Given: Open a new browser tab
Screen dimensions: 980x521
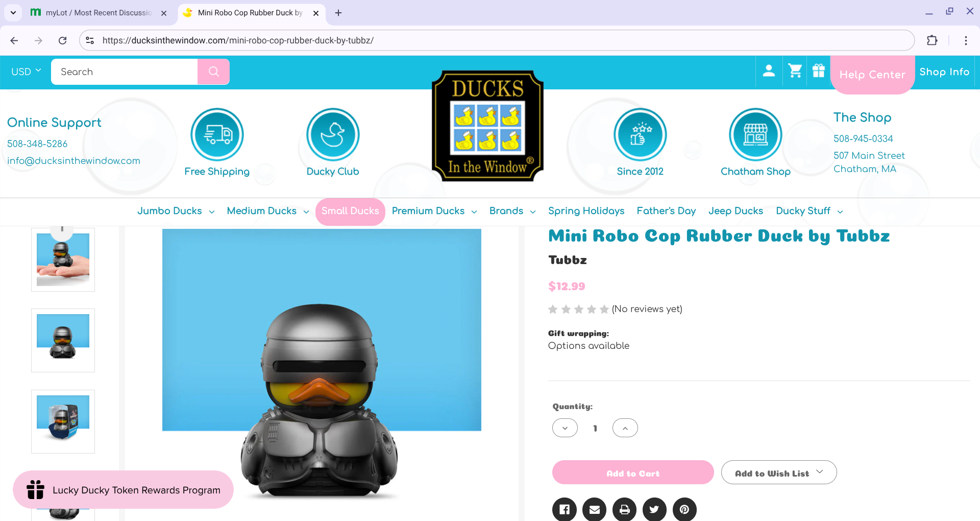Looking at the screenshot, I should (x=338, y=13).
